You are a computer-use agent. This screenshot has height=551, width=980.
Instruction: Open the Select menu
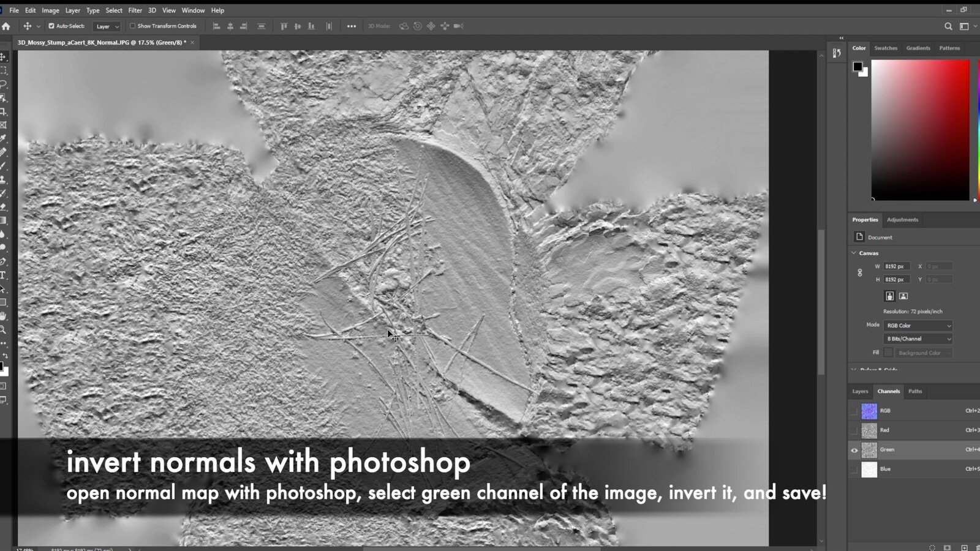point(114,10)
